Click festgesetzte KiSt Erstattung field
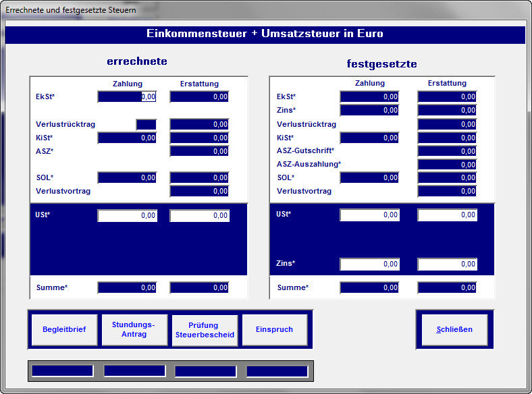Image resolution: width=532 pixels, height=394 pixels. click(447, 138)
